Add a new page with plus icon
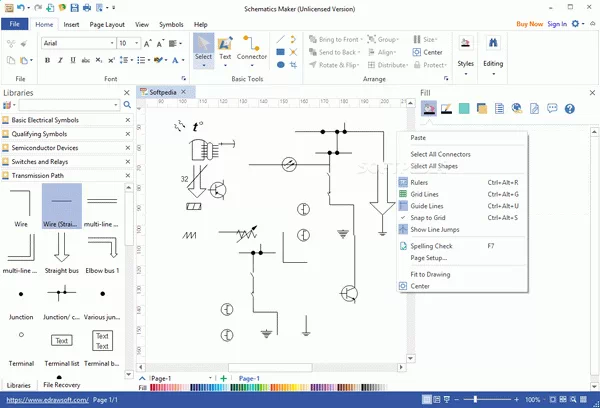 [x=223, y=378]
